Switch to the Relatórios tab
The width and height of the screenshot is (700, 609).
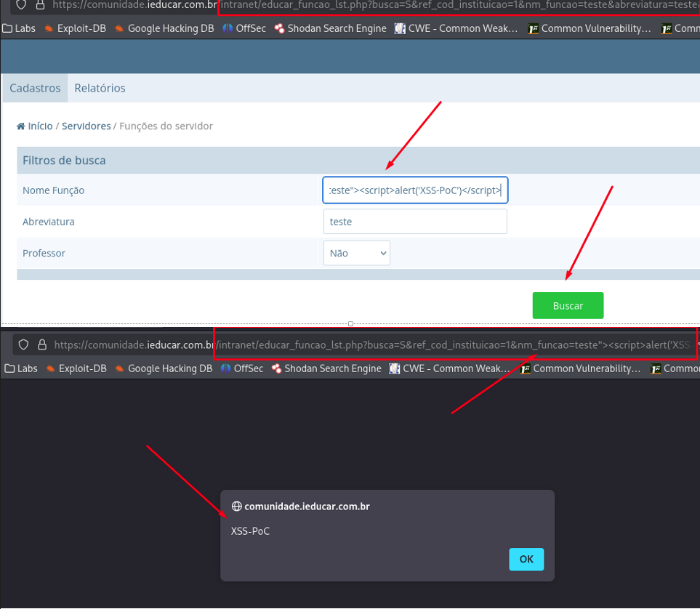click(x=100, y=88)
